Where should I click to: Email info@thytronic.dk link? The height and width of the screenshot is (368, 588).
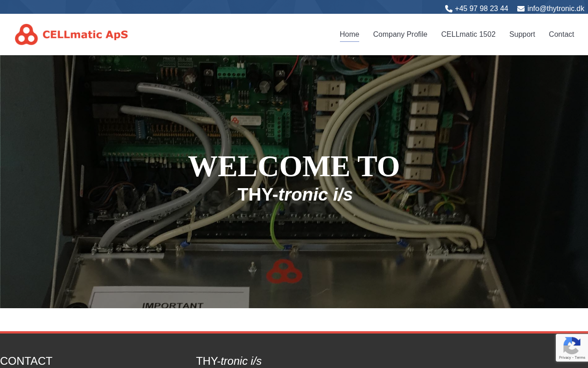(556, 9)
